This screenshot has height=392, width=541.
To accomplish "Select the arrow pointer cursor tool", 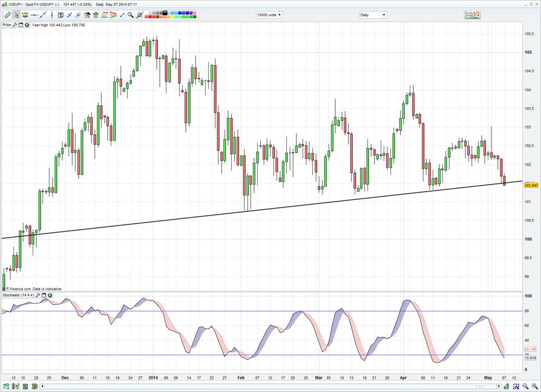I will (x=16, y=15).
